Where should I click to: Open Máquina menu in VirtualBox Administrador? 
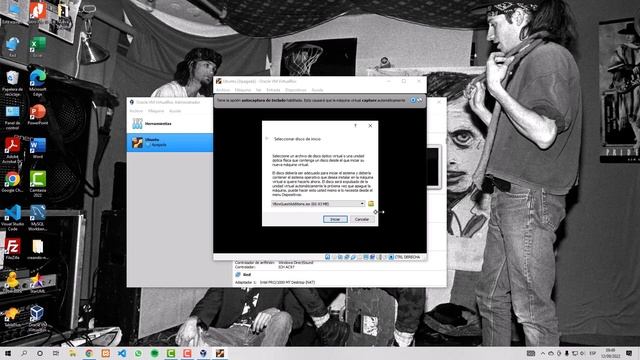click(x=156, y=111)
